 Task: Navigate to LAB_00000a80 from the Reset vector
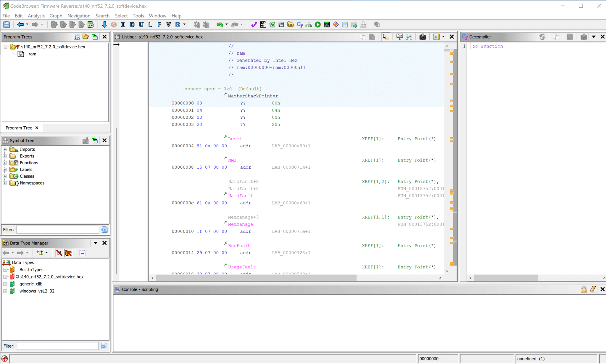[x=291, y=146]
